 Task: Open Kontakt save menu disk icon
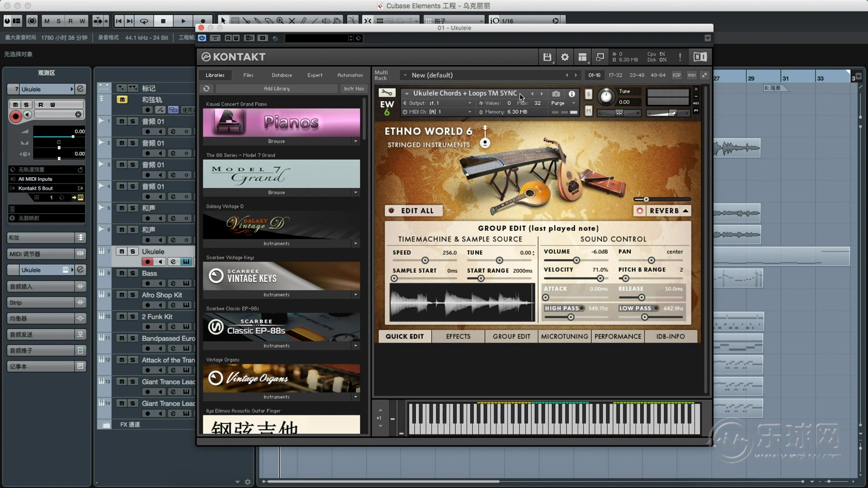point(547,57)
